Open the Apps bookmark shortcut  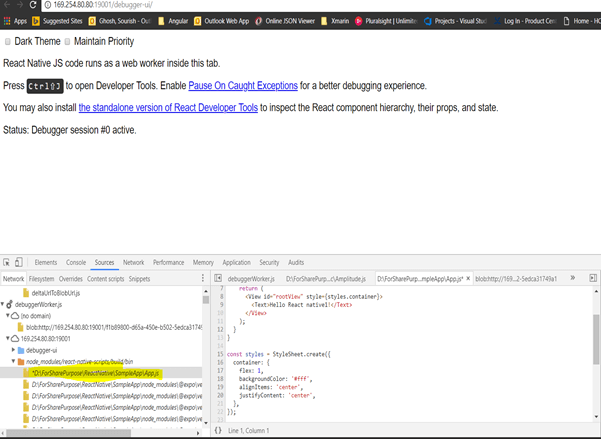pos(15,20)
